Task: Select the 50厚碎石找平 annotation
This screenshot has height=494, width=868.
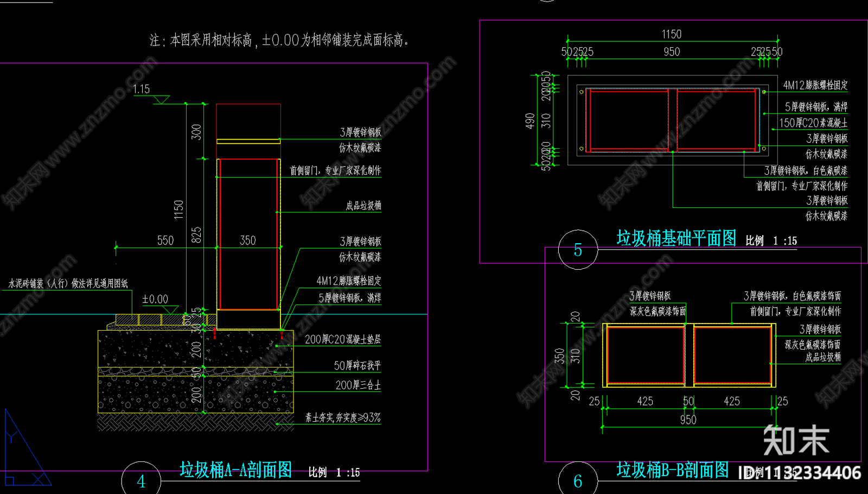Action: (x=358, y=365)
